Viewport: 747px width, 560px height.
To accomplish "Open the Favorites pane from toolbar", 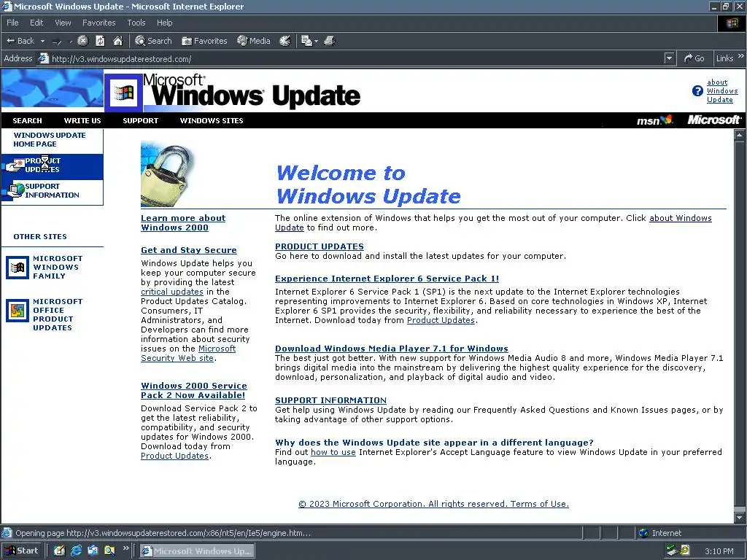I will tap(204, 41).
